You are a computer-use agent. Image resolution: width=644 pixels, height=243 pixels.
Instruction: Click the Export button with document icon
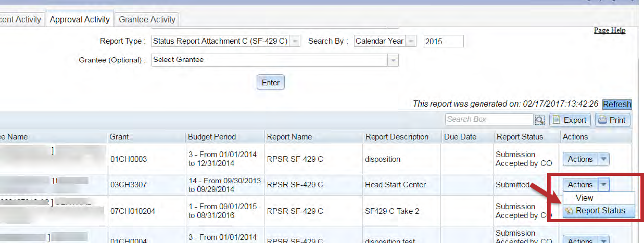570,120
